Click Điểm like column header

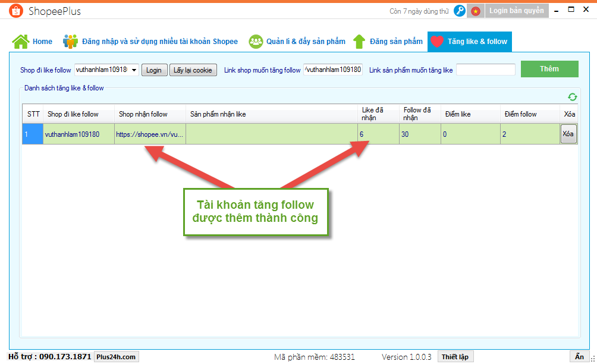pos(470,114)
